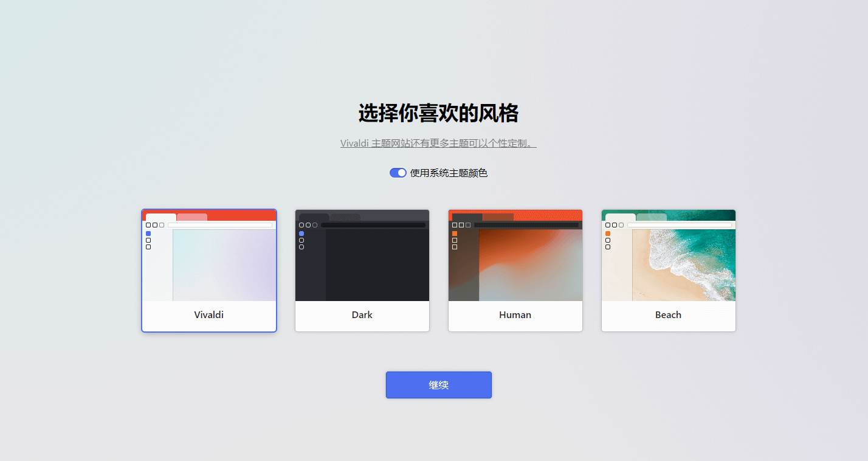Screen dimensions: 868x461
Task: Click the Beach theme label
Action: tap(669, 315)
